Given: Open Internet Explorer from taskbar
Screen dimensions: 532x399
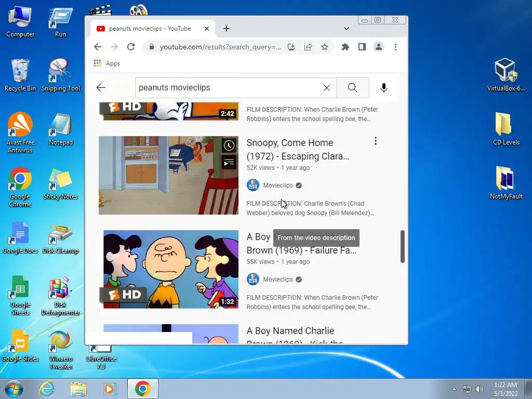Looking at the screenshot, I should 46,389.
